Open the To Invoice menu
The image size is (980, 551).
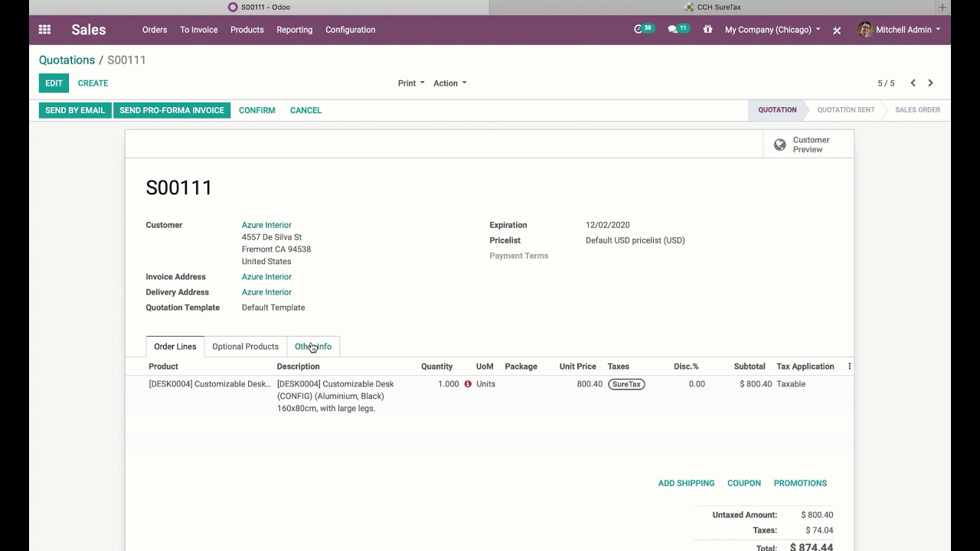199,30
